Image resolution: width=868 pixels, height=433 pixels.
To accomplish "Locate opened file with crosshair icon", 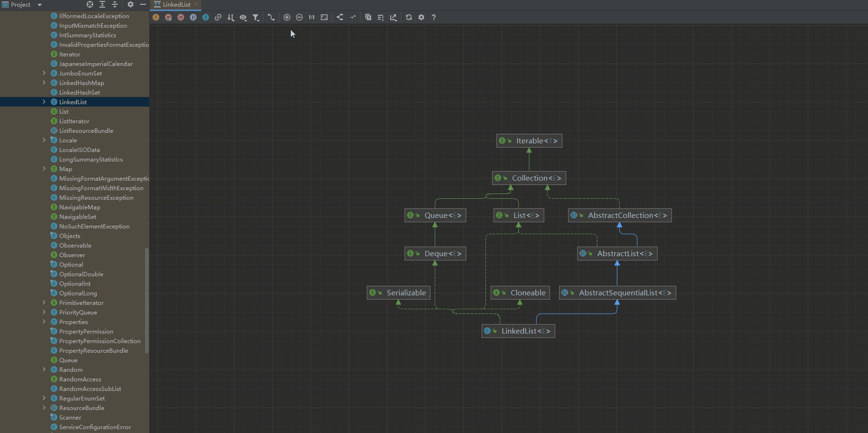I will point(90,4).
